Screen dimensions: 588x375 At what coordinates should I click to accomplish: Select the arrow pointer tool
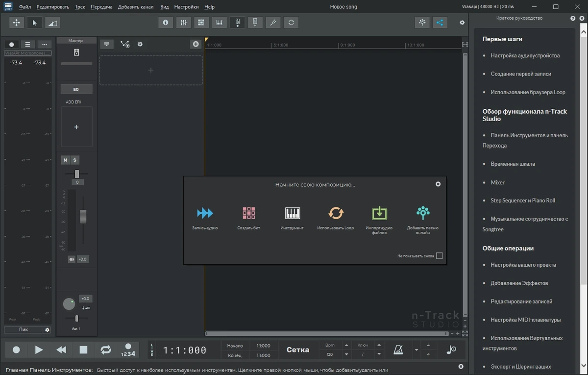pyautogui.click(x=34, y=23)
